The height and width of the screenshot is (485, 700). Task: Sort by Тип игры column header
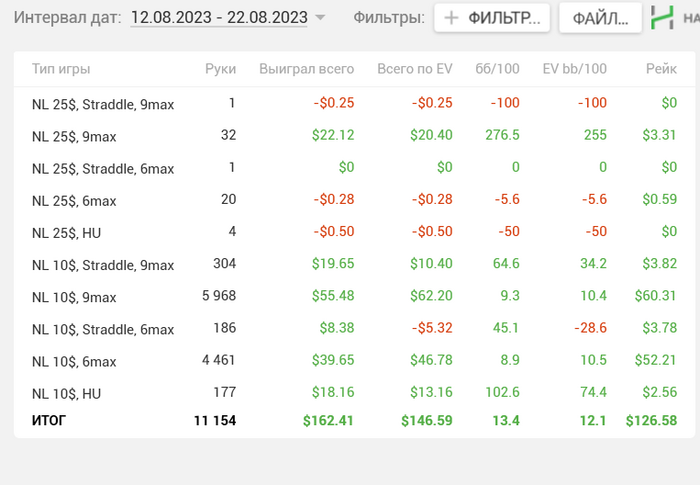pos(61,69)
